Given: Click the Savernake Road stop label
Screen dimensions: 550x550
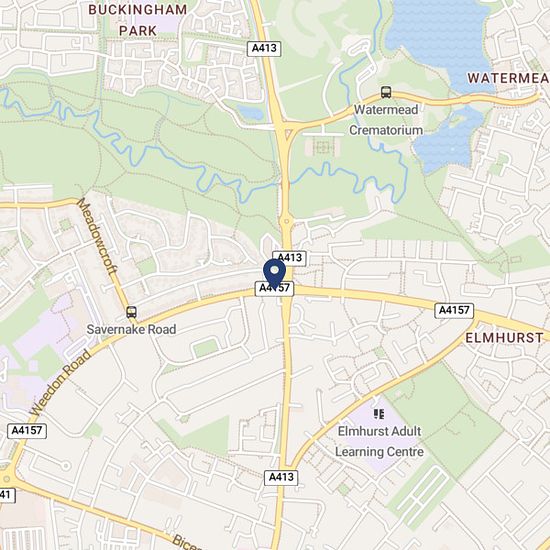Looking at the screenshot, I should pyautogui.click(x=131, y=329).
